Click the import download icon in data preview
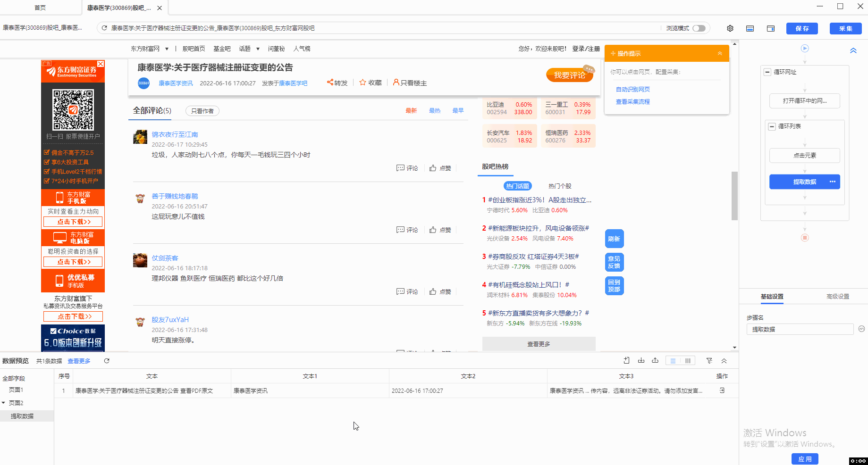The width and height of the screenshot is (868, 465). pyautogui.click(x=641, y=360)
